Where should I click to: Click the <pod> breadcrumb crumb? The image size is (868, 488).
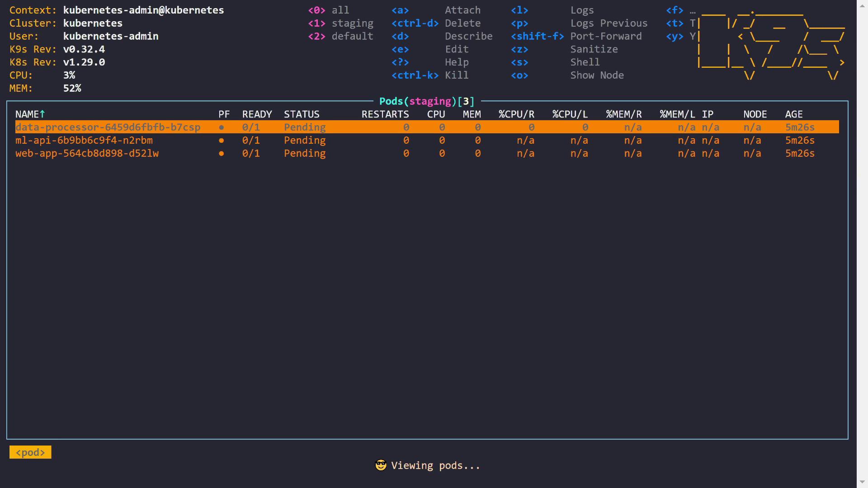(30, 452)
